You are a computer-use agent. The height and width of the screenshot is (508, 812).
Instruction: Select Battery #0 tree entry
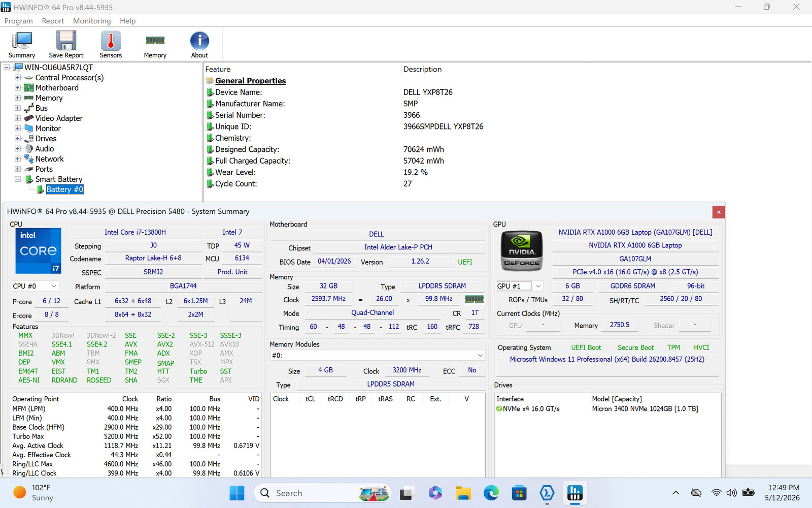click(64, 189)
